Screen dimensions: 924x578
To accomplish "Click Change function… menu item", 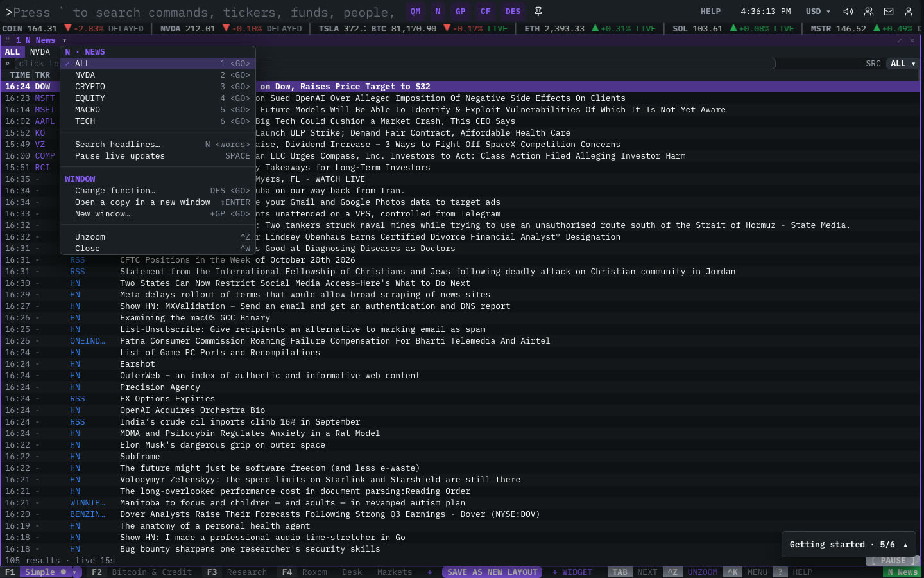I will (x=158, y=191).
